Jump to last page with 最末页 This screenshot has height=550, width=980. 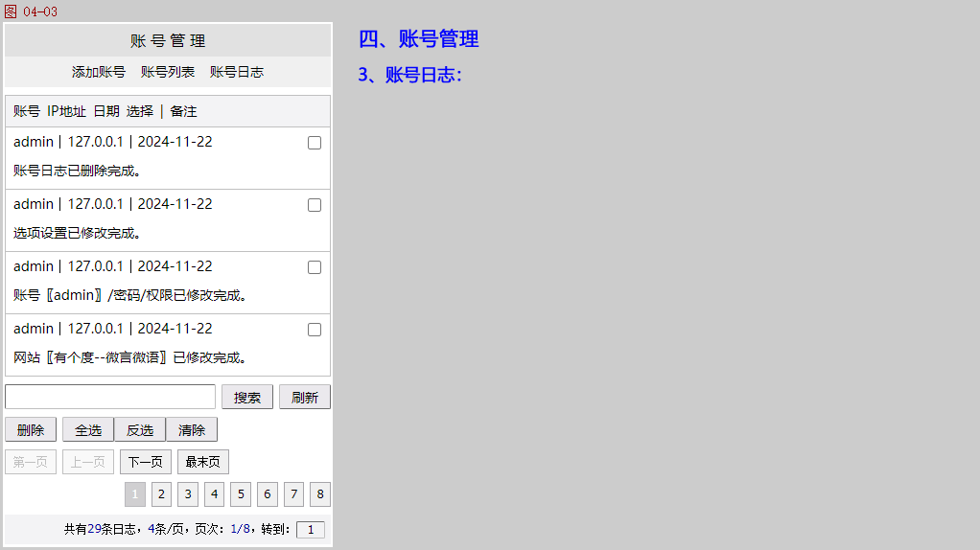click(x=203, y=462)
